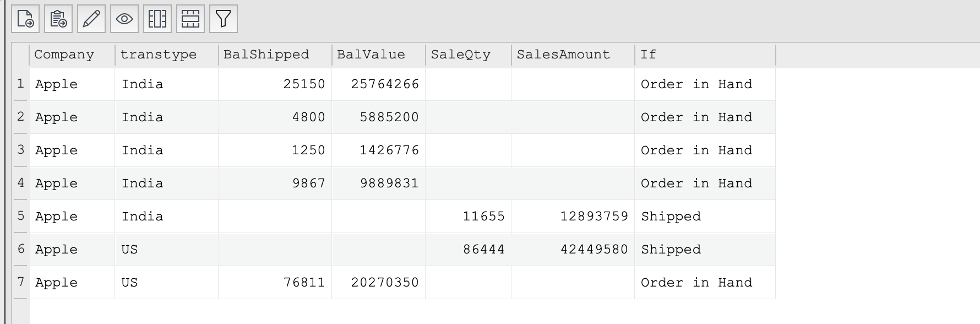Click the Shipped cell in row 5
The image size is (980, 324).
(x=705, y=217)
